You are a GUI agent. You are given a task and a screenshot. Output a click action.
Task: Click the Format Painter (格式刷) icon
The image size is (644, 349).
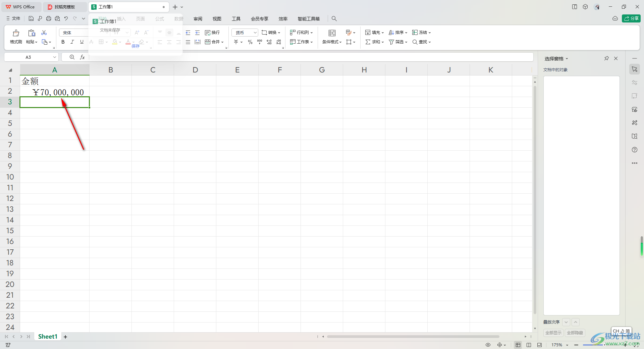click(16, 33)
